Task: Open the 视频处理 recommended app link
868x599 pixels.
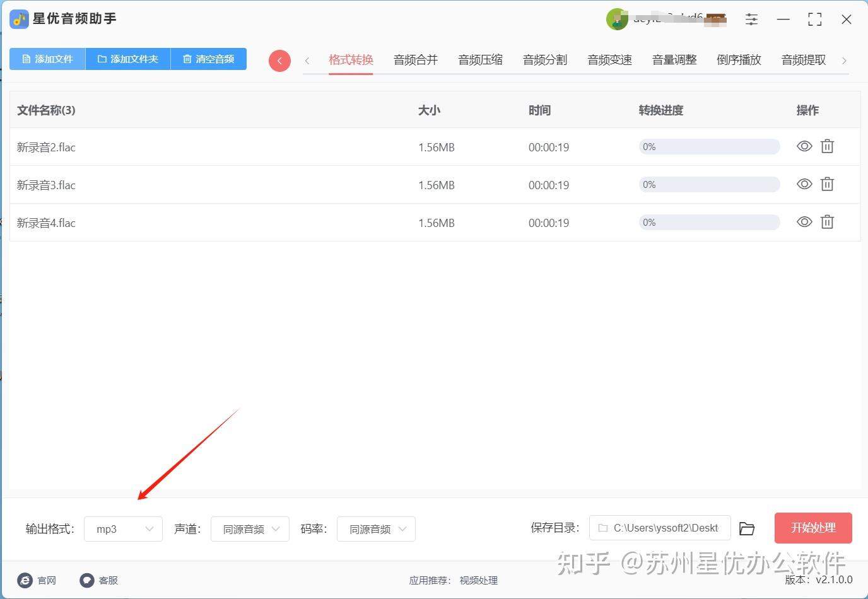Action: tap(478, 580)
